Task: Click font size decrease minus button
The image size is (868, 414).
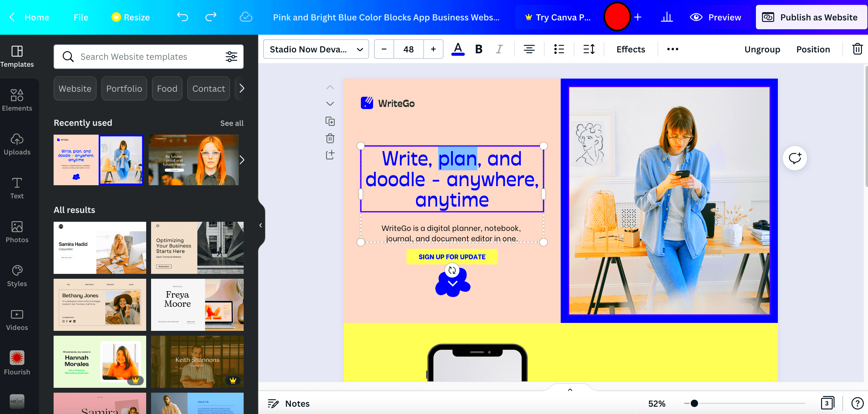Action: [x=384, y=49]
